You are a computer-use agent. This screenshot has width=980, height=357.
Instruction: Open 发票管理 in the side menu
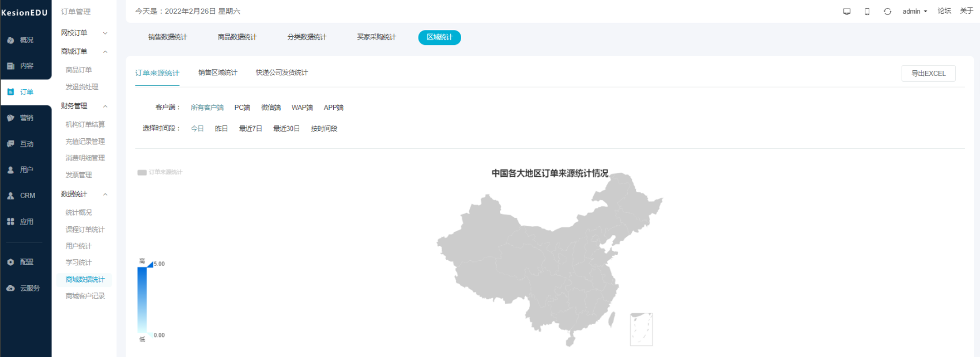click(x=78, y=175)
